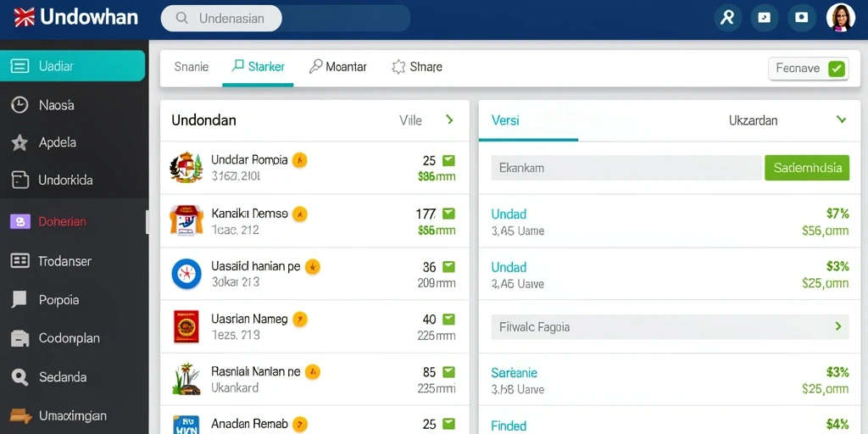The height and width of the screenshot is (434, 868).
Task: Open Apdela star icon in sidebar
Action: tap(19, 142)
